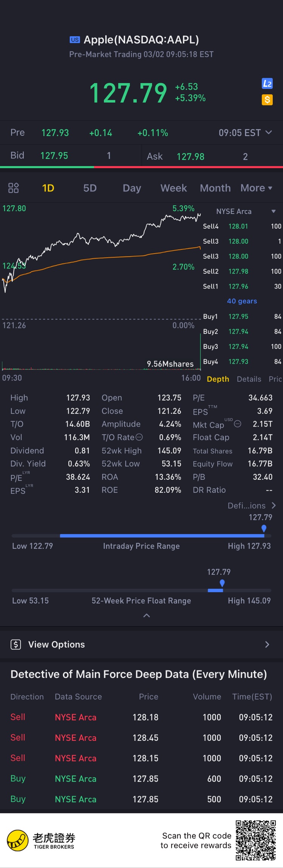This screenshot has width=283, height=868.
Task: Tap the Intraday Price Range slider marker
Action: coord(264,528)
